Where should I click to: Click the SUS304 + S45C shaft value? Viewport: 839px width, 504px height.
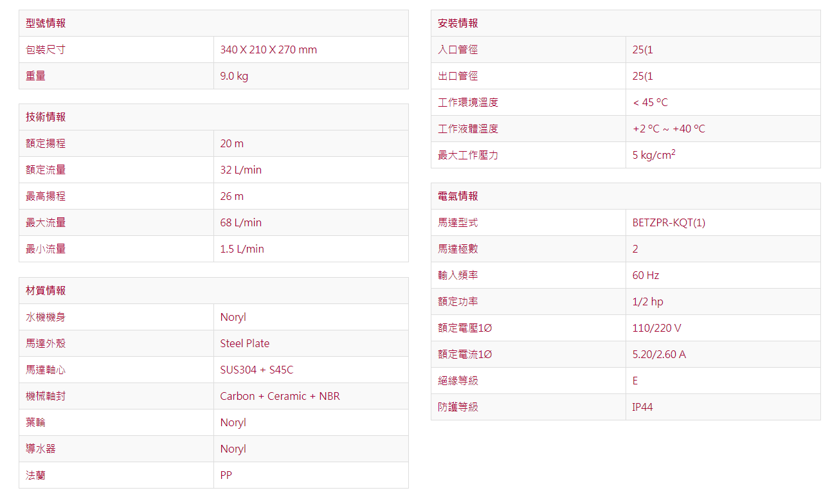point(257,370)
